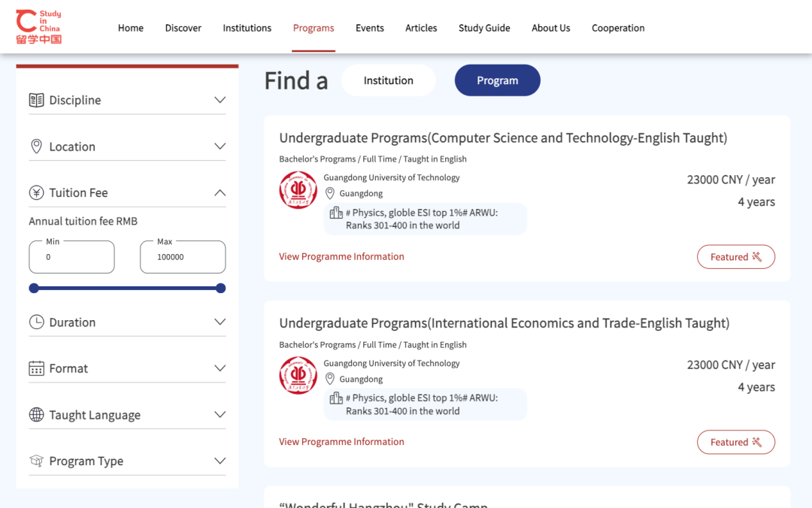This screenshot has height=508, width=812.
Task: Go to the Study Guide menu item
Action: (484, 28)
